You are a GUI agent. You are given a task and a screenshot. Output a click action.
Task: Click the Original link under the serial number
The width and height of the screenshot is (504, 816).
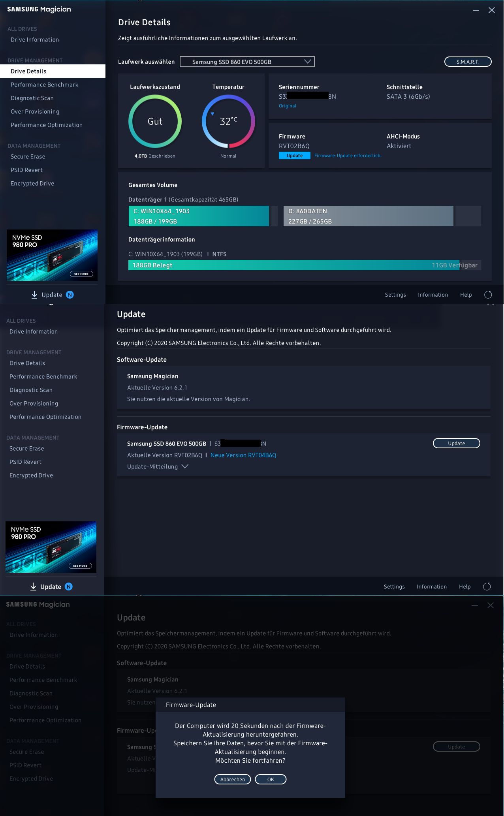pyautogui.click(x=288, y=106)
